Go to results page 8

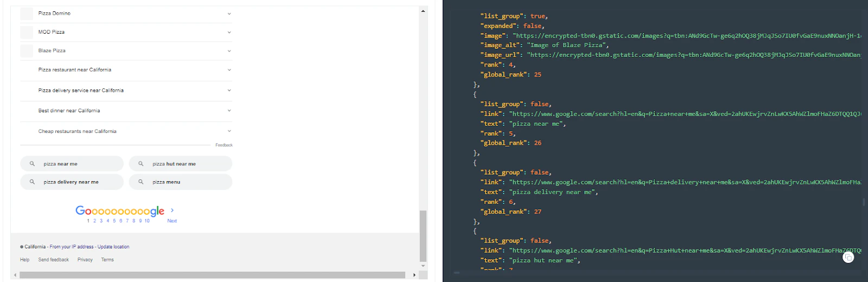[133, 221]
